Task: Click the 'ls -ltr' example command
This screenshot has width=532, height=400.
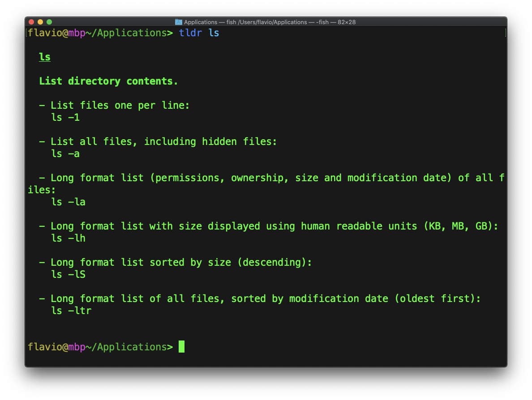Action: pos(71,311)
